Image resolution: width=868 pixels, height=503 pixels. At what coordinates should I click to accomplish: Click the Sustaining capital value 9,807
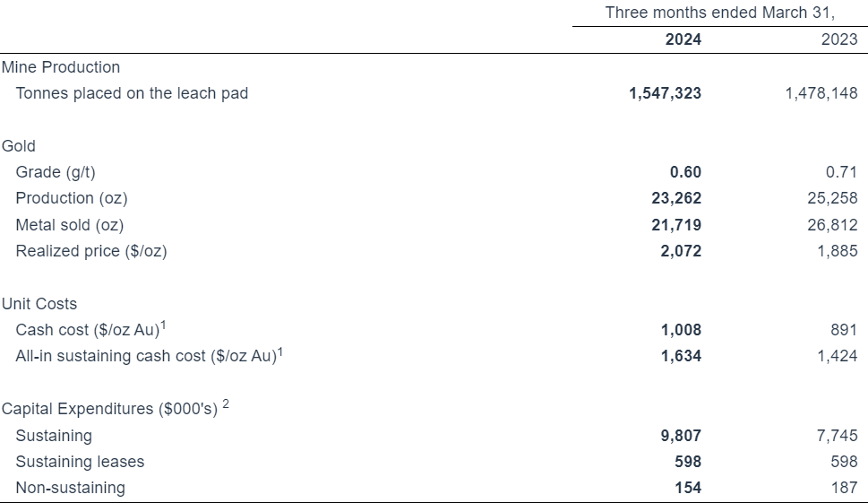tap(681, 436)
